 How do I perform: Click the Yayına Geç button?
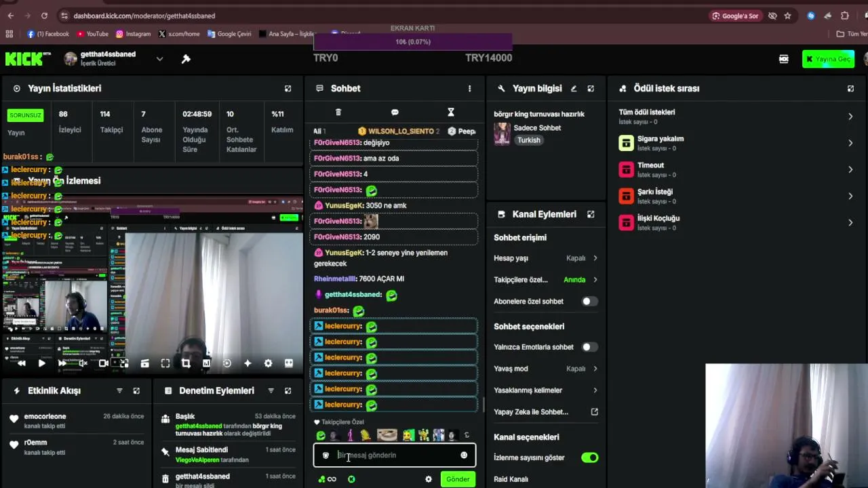click(x=828, y=59)
